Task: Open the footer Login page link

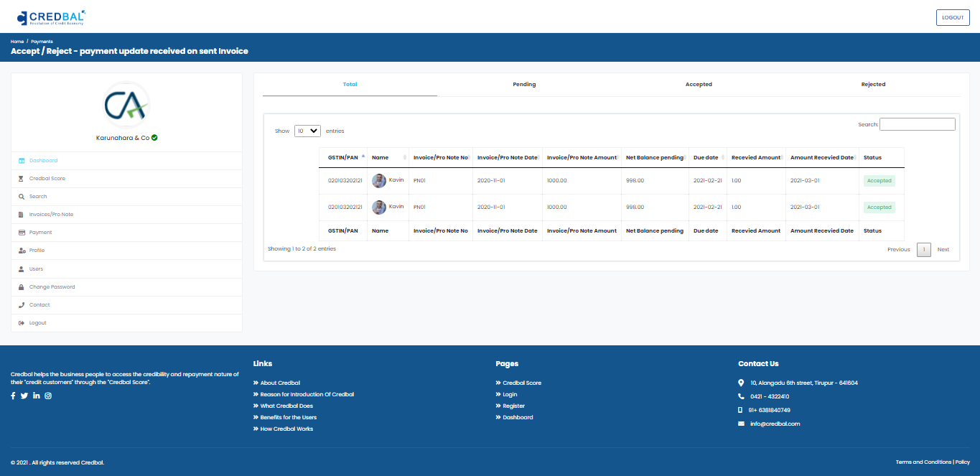Action: (510, 394)
